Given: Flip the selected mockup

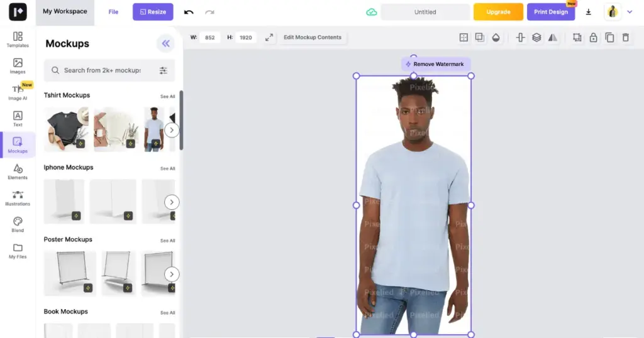Looking at the screenshot, I should (553, 37).
